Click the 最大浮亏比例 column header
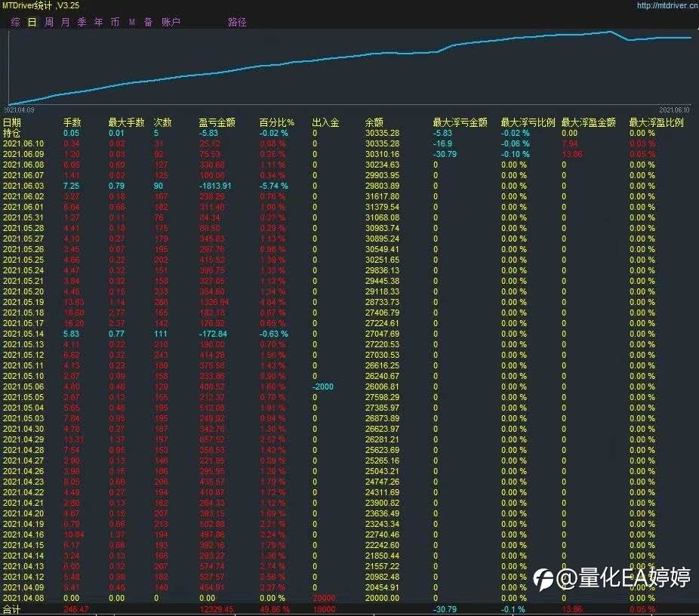This screenshot has height=616, width=699. click(528, 122)
